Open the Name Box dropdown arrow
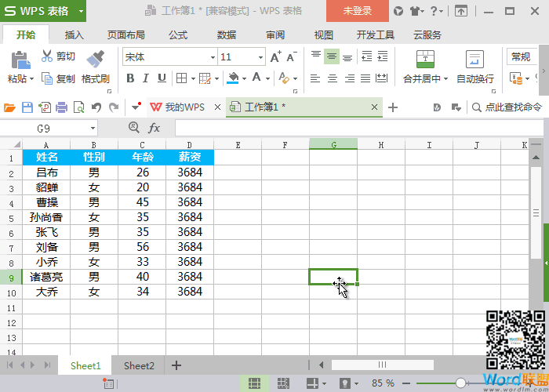 93,129
